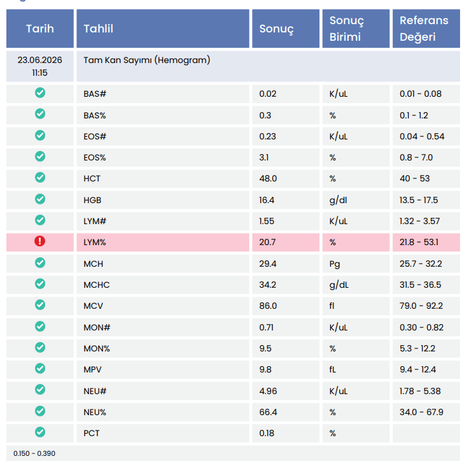
Task: Click the green check icon for MON%
Action: click(x=40, y=348)
